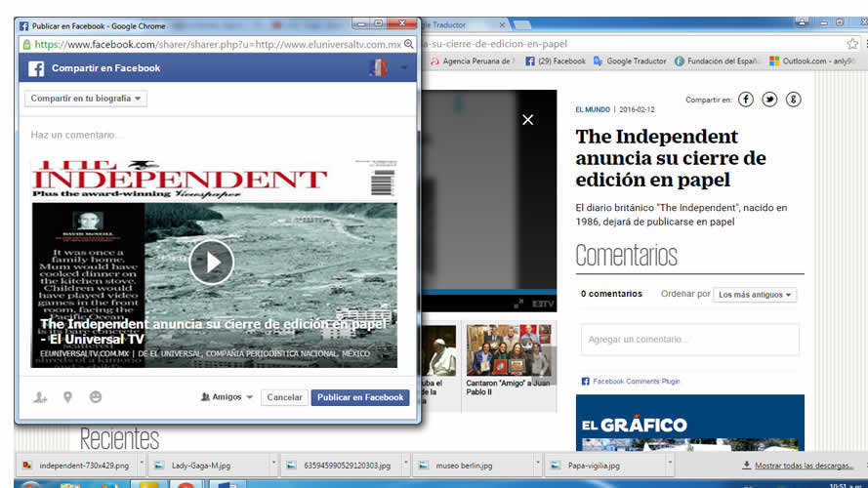Open '(29) Facebook' bookmark

(x=556, y=61)
